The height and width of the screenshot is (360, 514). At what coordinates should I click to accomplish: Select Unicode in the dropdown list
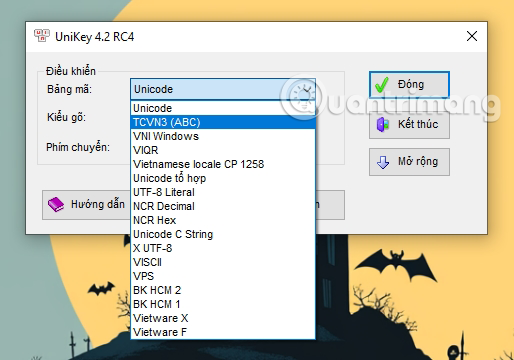[223, 108]
